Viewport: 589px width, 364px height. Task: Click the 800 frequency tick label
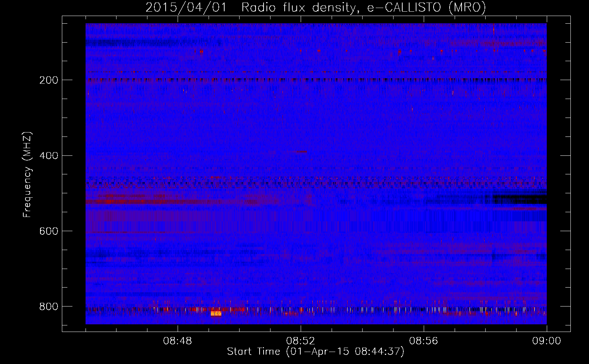48,307
